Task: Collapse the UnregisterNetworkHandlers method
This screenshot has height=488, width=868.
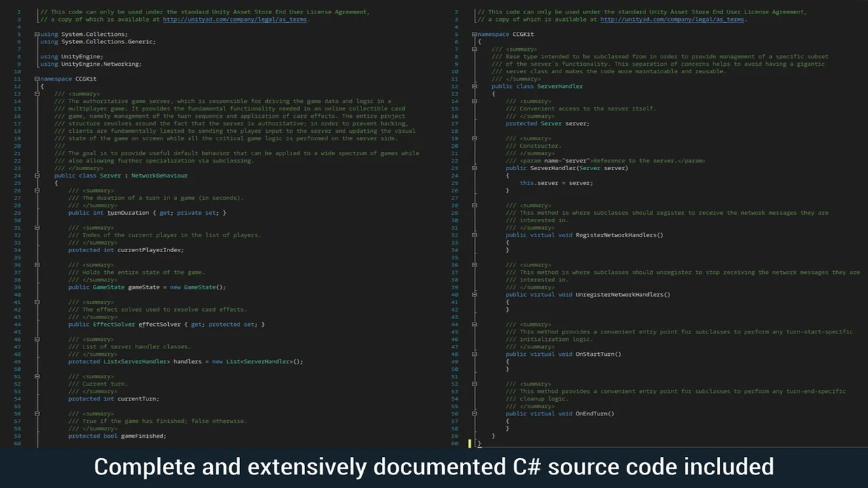Action: pyautogui.click(x=474, y=295)
